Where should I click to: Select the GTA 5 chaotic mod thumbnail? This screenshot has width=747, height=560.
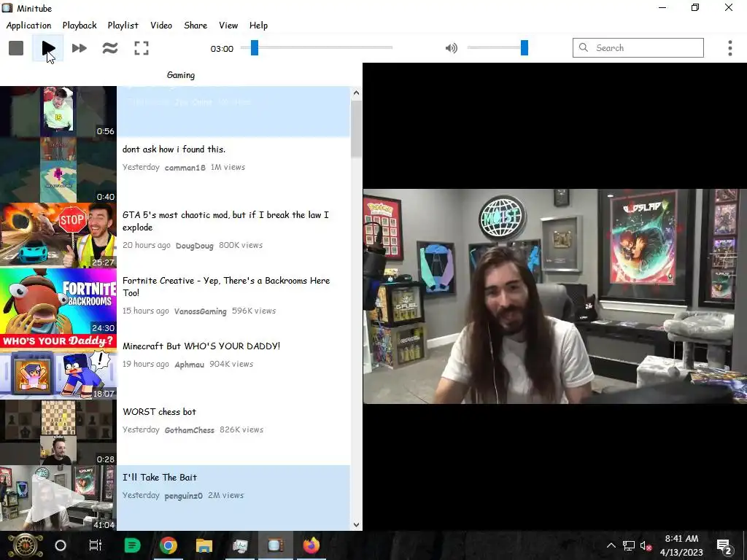[58, 236]
